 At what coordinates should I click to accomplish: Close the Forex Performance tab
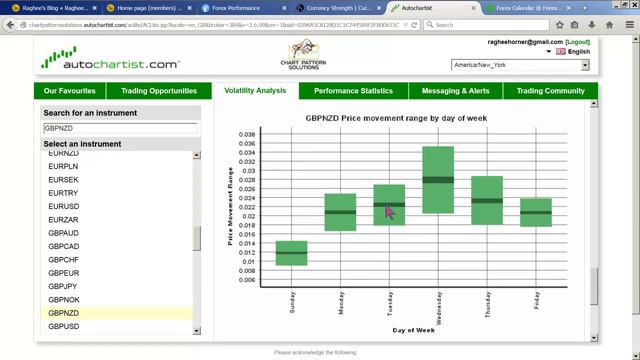tap(284, 8)
